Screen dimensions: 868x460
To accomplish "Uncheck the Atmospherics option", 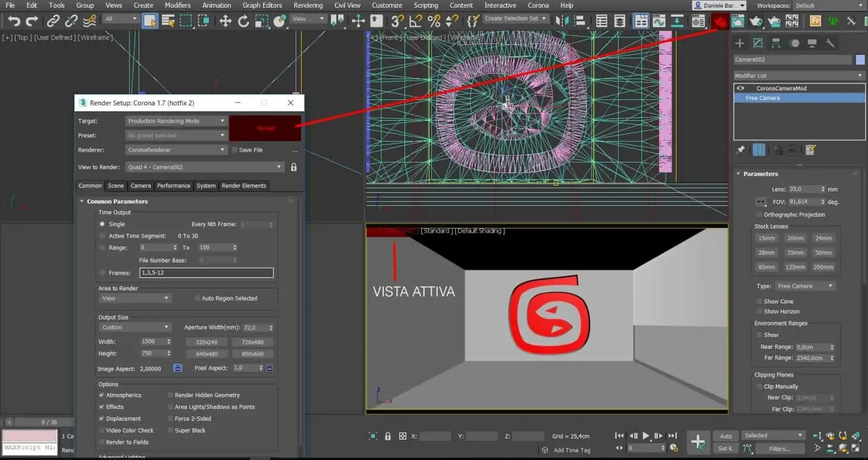I will [102, 395].
